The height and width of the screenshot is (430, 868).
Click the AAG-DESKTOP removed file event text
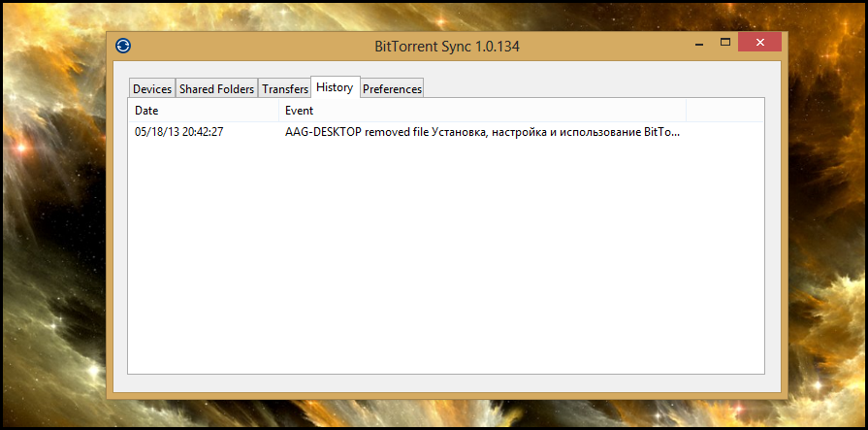tap(482, 132)
